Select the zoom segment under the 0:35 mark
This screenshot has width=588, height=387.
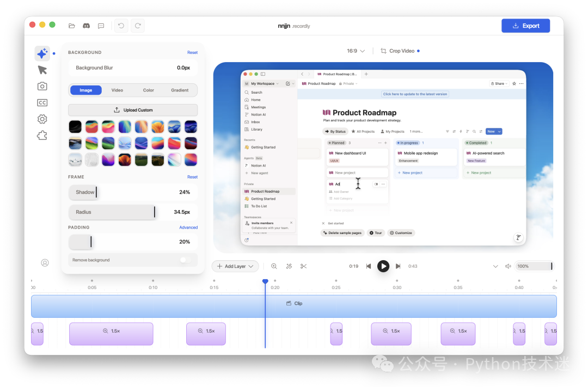(458, 334)
